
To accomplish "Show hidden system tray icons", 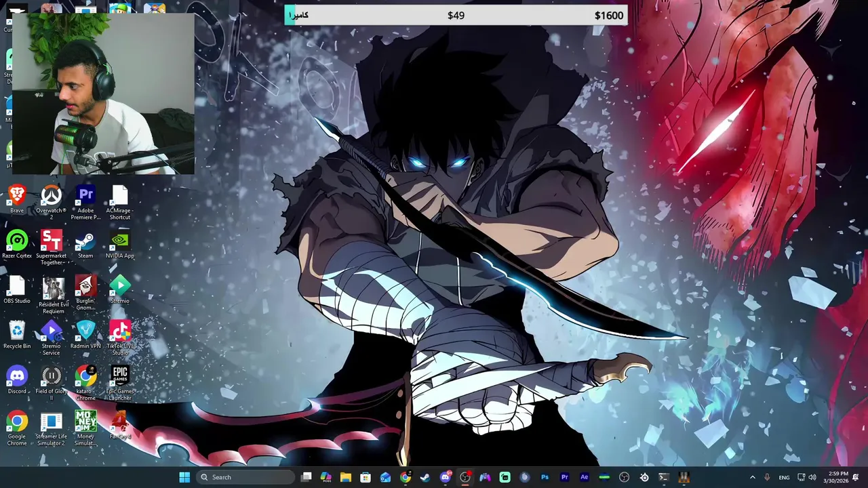I will [752, 477].
